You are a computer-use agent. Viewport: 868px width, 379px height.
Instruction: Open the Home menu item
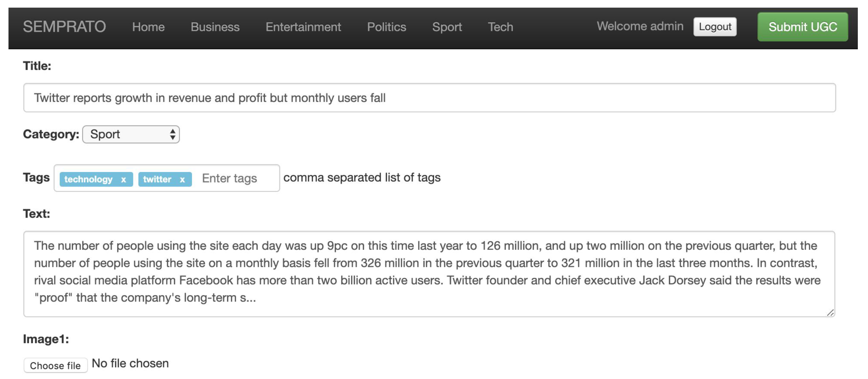148,27
